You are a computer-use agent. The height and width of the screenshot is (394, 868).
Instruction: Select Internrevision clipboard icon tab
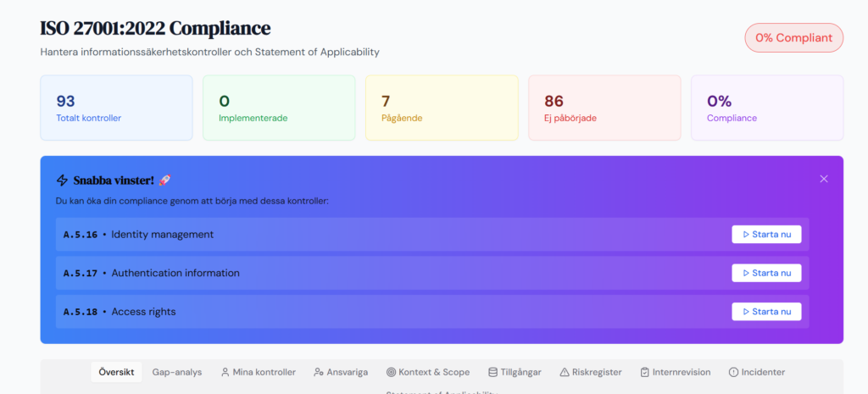[645, 372]
